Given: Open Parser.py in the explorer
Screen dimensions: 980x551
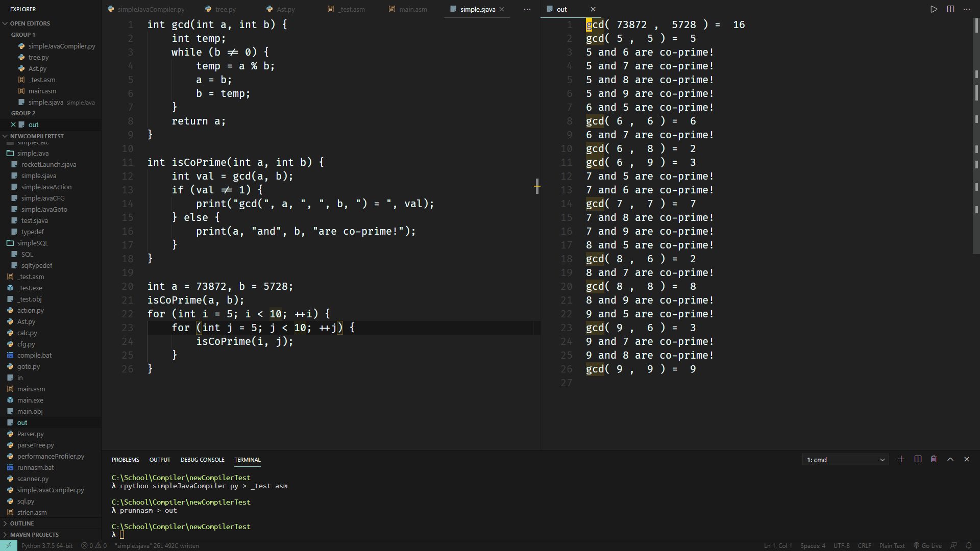Looking at the screenshot, I should [x=51, y=434].
